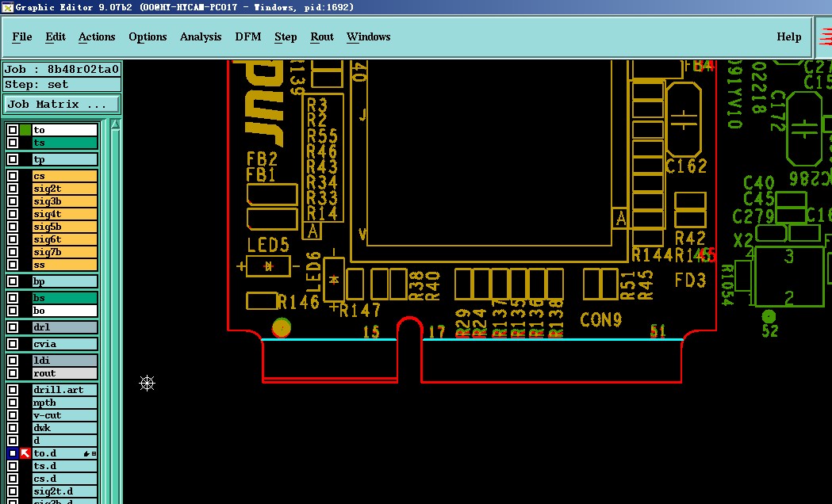The image size is (832, 504).
Task: Toggle the checkbox for layer 'sig3b'
Action: (x=12, y=201)
